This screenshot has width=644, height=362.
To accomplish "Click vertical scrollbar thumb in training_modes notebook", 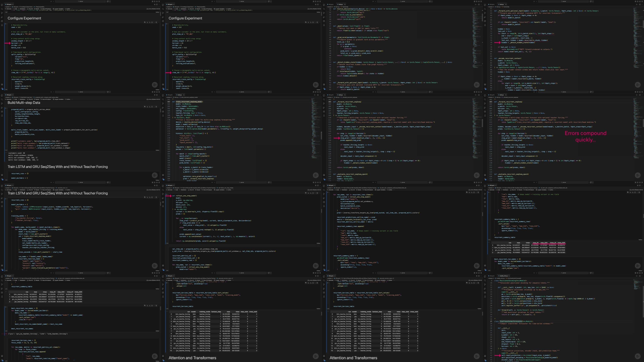I will (161, 204).
